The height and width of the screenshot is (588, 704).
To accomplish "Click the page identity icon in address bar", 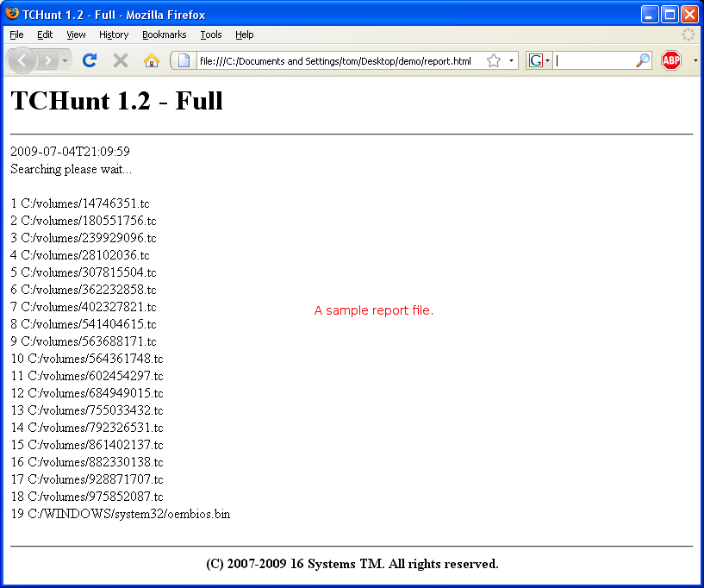I will point(184,60).
